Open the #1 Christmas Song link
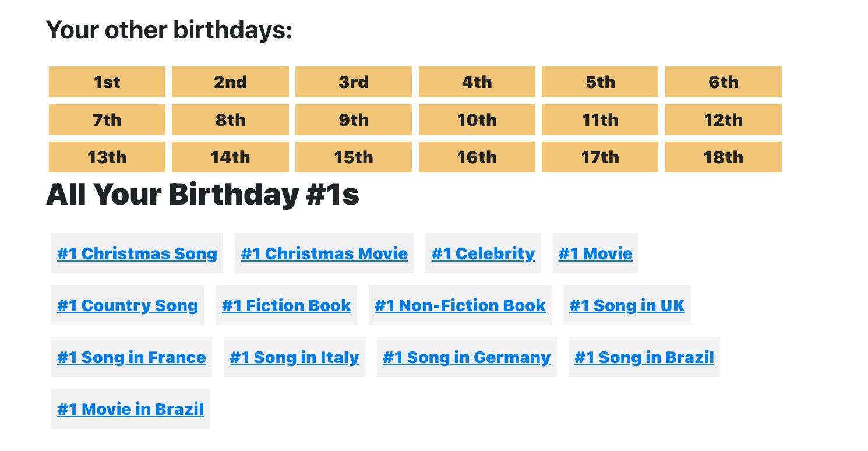The image size is (868, 451). click(137, 253)
